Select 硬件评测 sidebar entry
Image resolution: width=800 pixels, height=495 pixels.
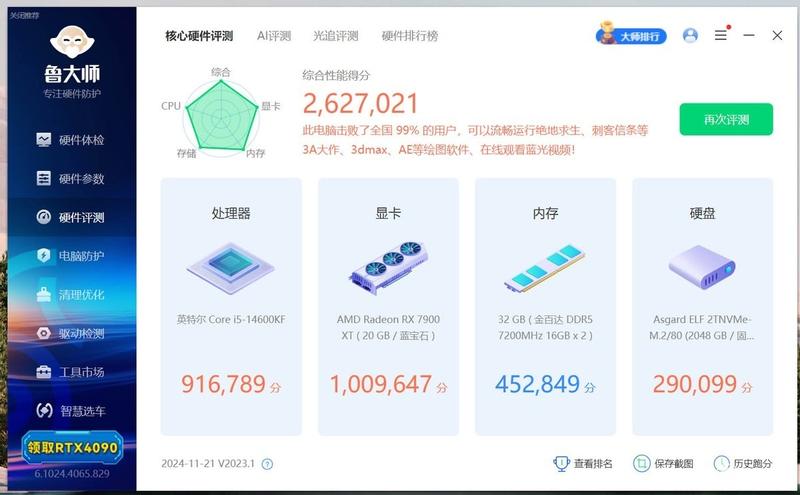[x=71, y=217]
